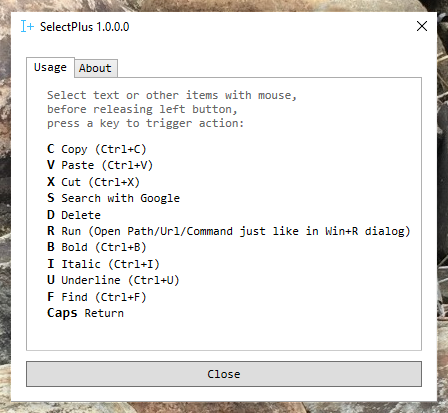Click the SelectPlus 1.0.0.0 window title
Viewport: 448px width, 413px height.
click(85, 27)
